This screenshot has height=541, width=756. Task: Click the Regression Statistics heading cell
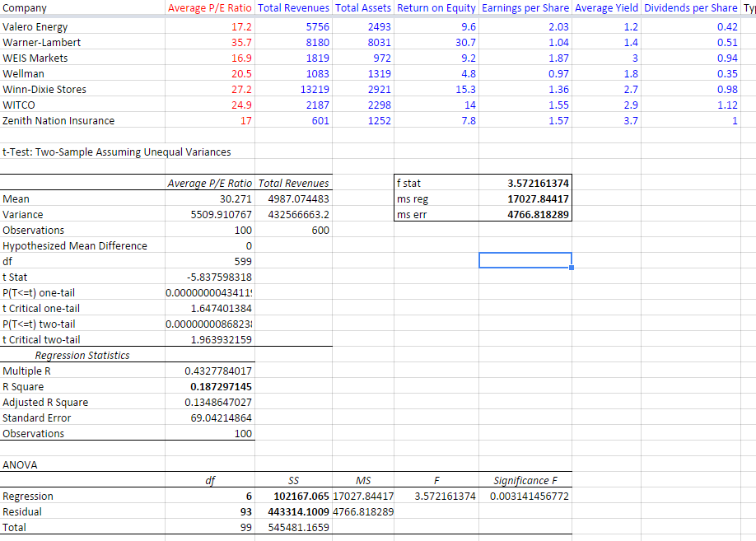click(82, 356)
